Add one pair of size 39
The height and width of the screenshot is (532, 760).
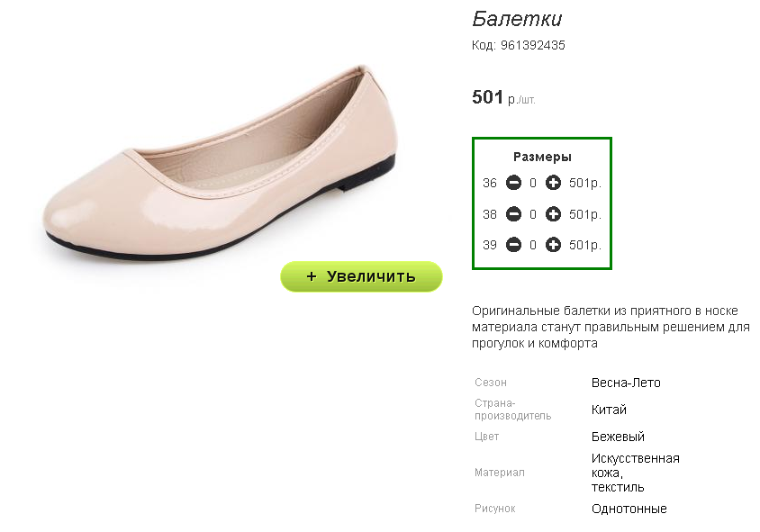point(554,245)
